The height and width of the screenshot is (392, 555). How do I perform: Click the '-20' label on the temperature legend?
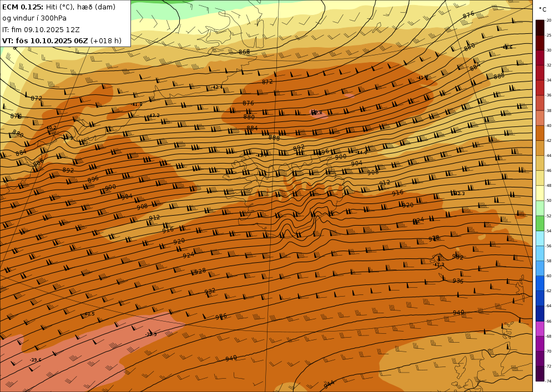pos(549,20)
